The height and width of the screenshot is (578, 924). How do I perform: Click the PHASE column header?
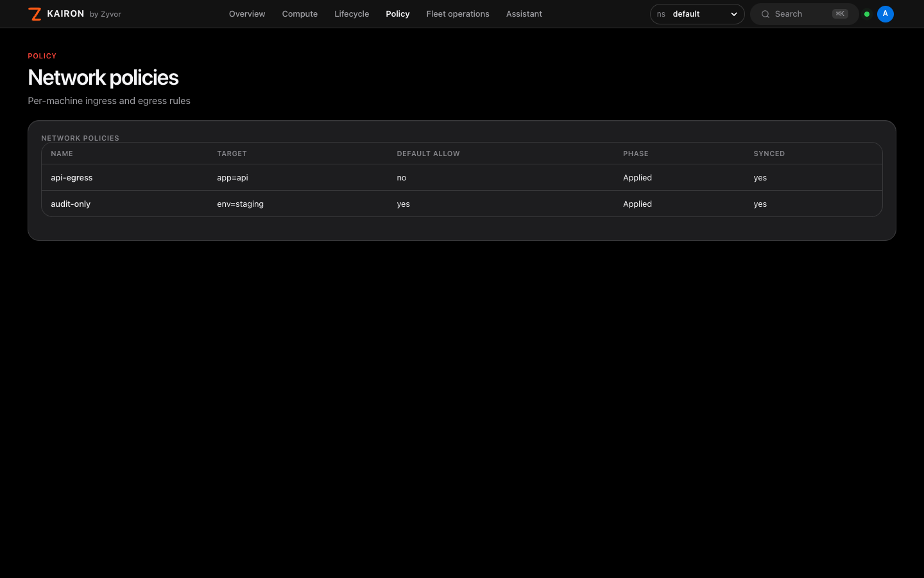click(x=636, y=154)
